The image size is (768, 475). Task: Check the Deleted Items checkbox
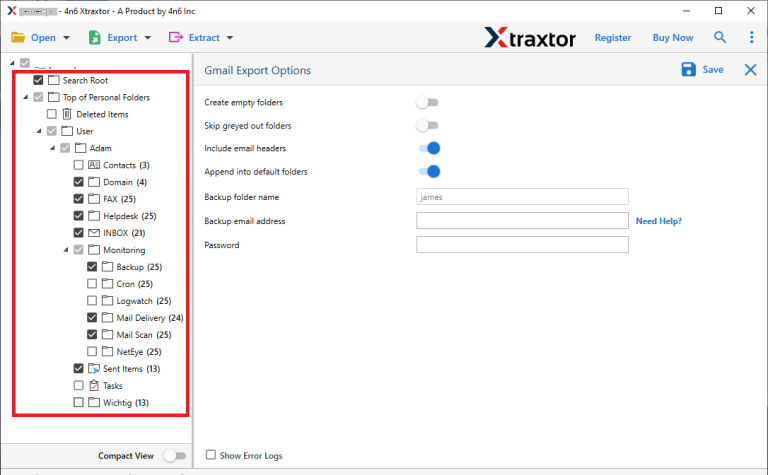coord(51,114)
